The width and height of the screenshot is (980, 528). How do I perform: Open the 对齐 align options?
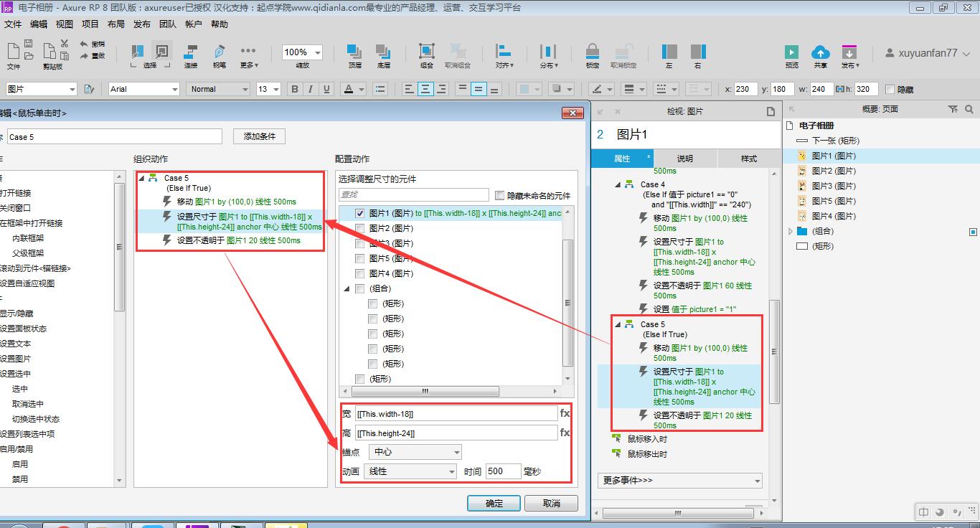click(504, 56)
